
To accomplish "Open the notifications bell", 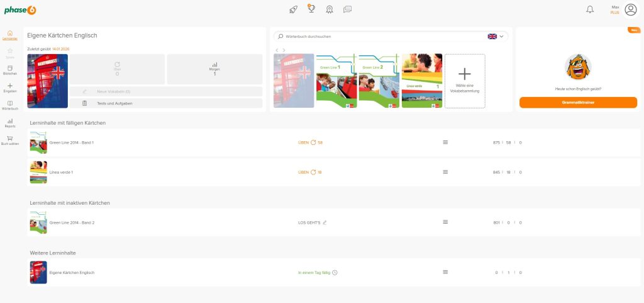I will click(x=590, y=9).
